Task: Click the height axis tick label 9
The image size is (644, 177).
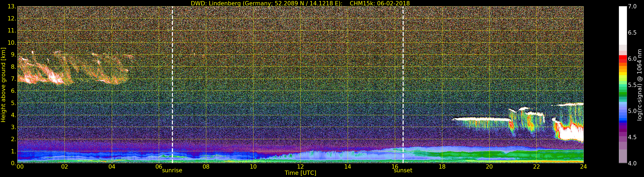Action: coord(13,55)
